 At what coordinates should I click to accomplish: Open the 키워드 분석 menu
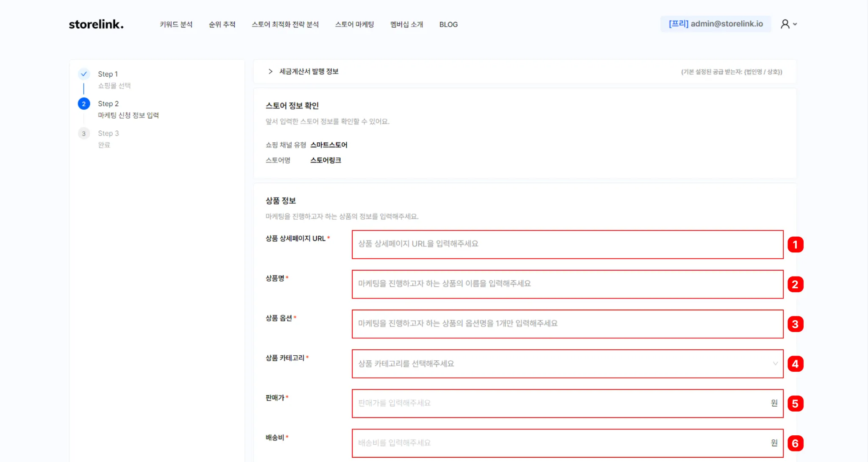click(x=176, y=25)
